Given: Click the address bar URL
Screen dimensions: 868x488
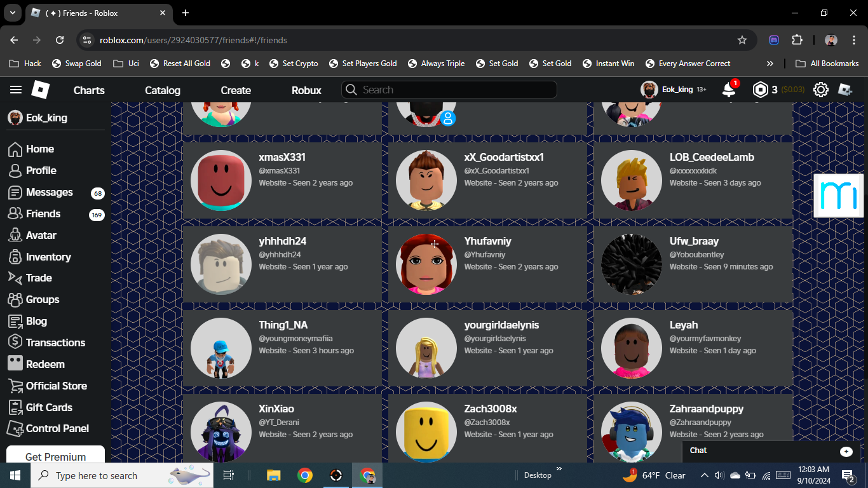Looking at the screenshot, I should click(x=193, y=40).
